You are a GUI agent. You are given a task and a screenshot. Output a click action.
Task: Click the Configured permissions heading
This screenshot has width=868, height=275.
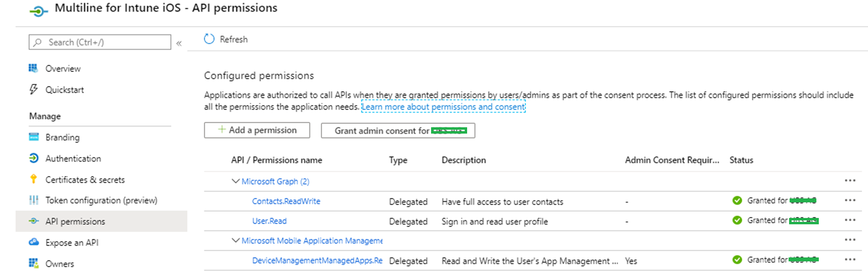pos(259,76)
